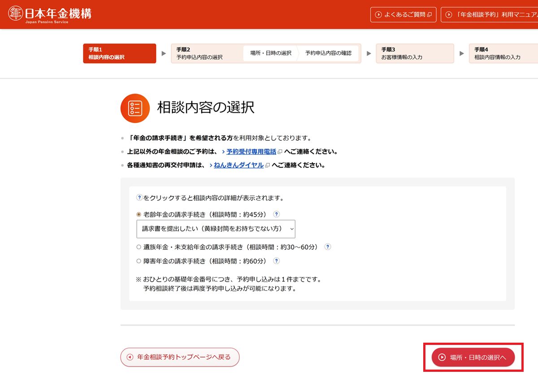Select 遺族年金・未支給年金の請求手続き radio button

139,247
